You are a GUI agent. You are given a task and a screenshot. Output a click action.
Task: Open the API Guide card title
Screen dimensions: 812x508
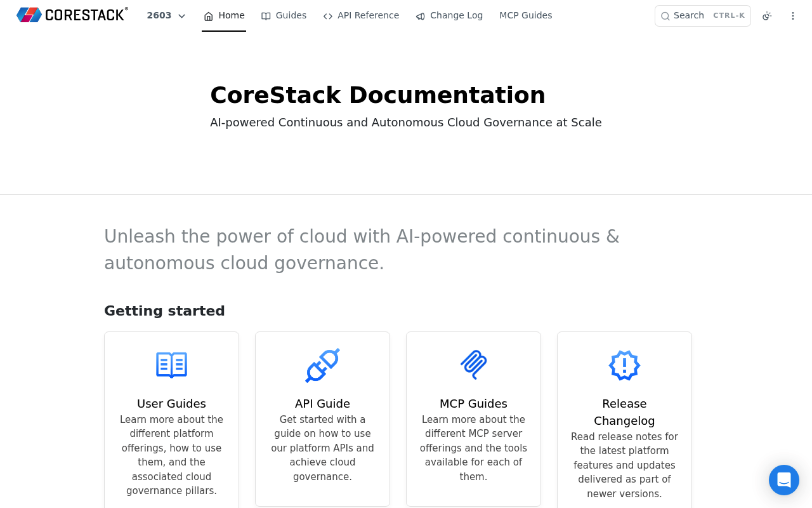tap(322, 404)
